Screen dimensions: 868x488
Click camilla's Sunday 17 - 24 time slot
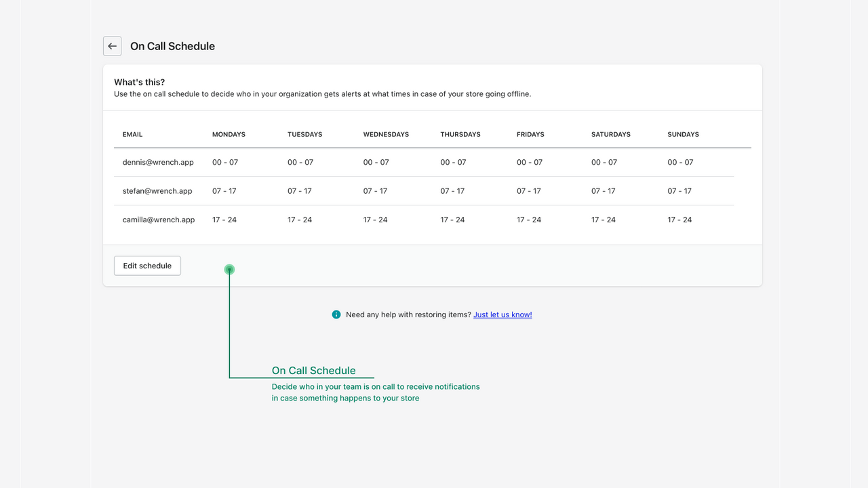pos(679,219)
